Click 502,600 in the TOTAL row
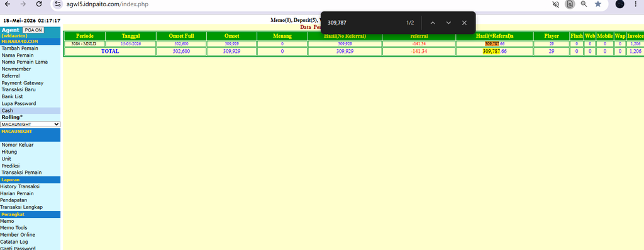This screenshot has width=644, height=250. [182, 52]
